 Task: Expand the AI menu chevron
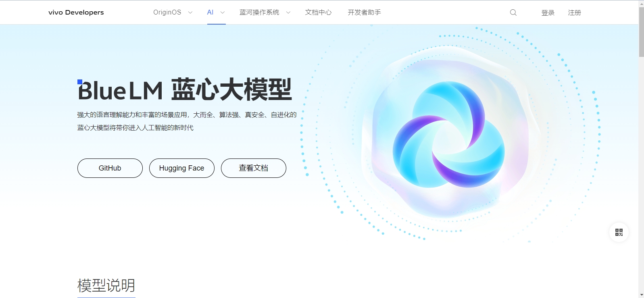[x=222, y=13]
